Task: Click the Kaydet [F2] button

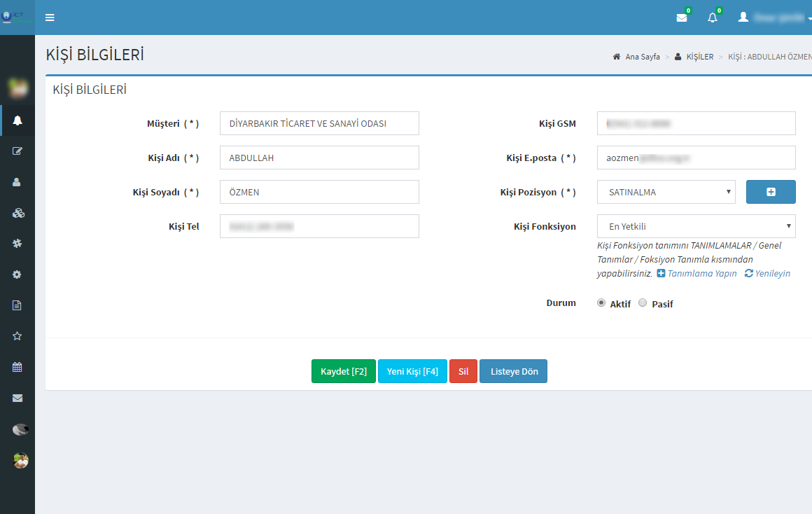Action: pyautogui.click(x=343, y=371)
